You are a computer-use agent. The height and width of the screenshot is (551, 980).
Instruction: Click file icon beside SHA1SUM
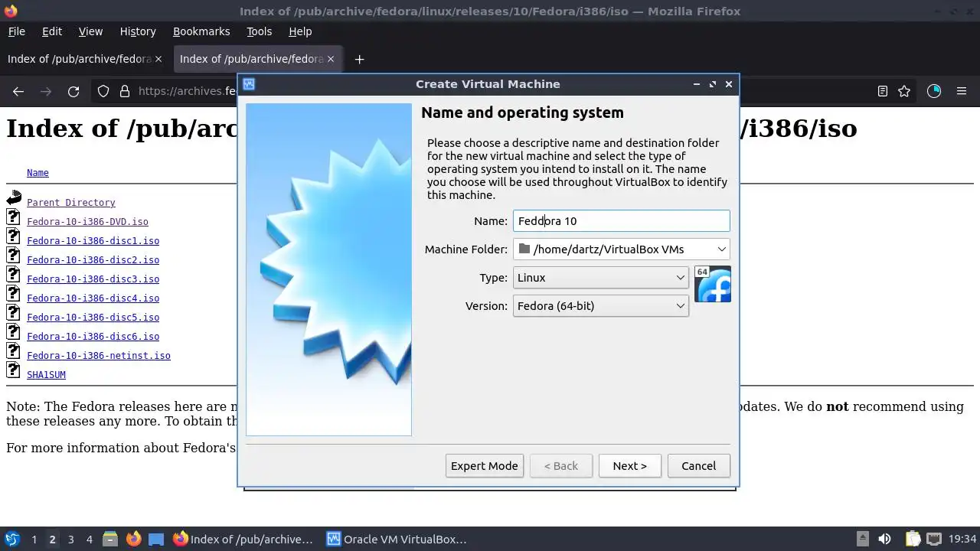pyautogui.click(x=13, y=370)
